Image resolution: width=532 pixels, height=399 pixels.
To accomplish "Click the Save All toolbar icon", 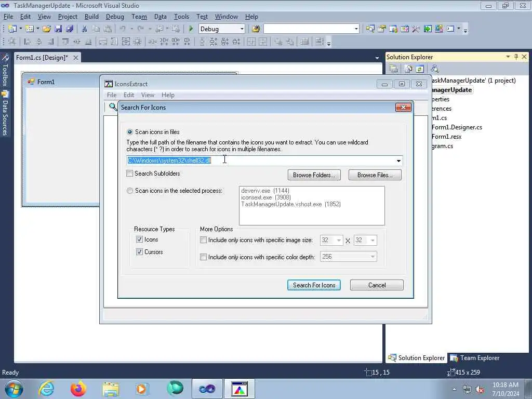I will (70, 29).
